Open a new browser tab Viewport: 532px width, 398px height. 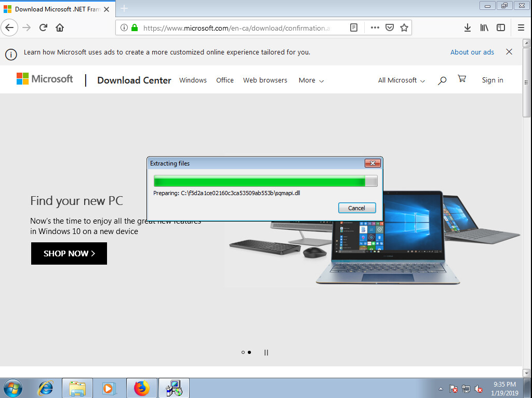tap(124, 9)
